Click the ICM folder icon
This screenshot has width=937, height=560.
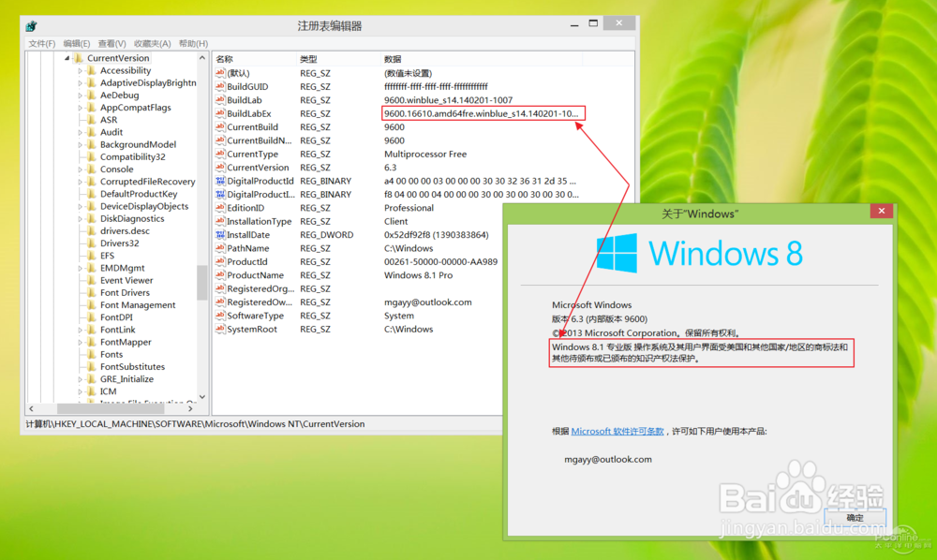click(x=92, y=391)
